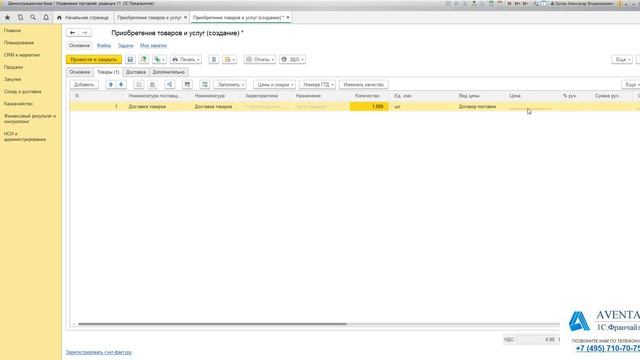Open the Печать dropdown
This screenshot has width=640, height=360.
click(186, 60)
